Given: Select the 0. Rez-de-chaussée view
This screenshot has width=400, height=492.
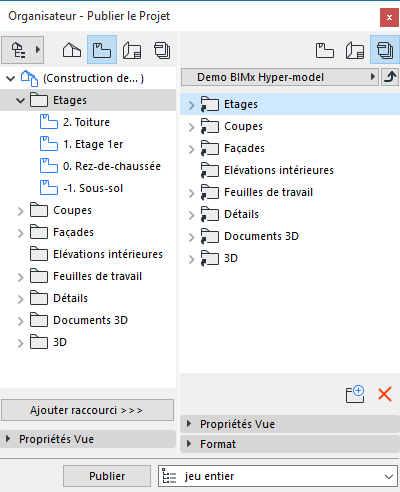Looking at the screenshot, I should (x=112, y=166).
